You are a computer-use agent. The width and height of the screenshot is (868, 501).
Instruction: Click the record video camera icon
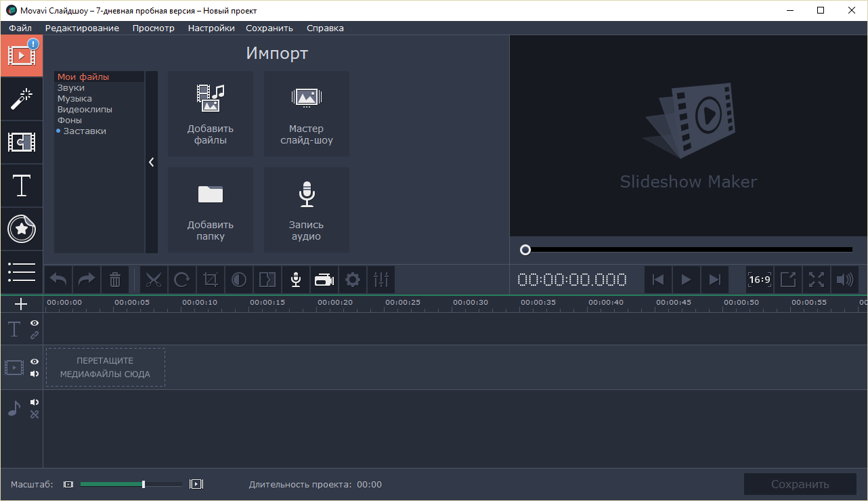coord(324,280)
